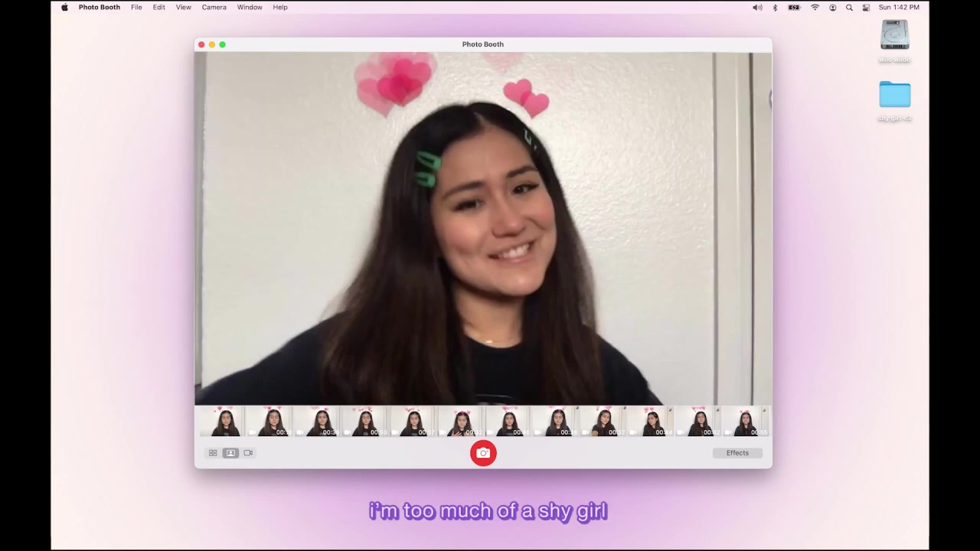The width and height of the screenshot is (980, 551).
Task: Open the Apple menu
Action: point(64,7)
